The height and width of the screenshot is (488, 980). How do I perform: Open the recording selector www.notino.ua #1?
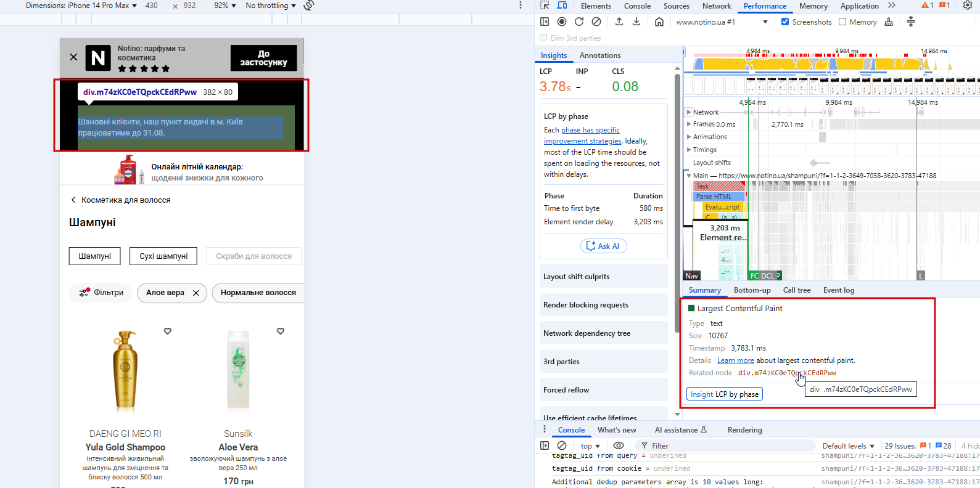[x=722, y=22]
